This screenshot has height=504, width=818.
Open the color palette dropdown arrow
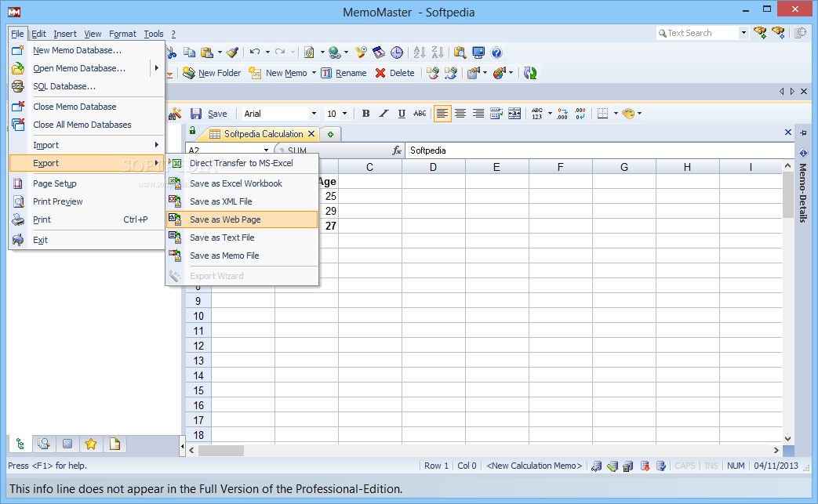640,114
